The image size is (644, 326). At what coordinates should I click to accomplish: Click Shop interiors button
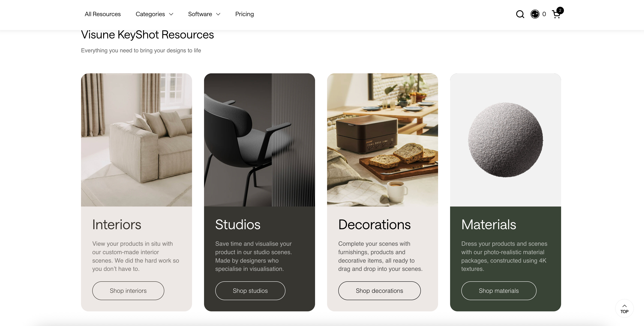tap(128, 291)
